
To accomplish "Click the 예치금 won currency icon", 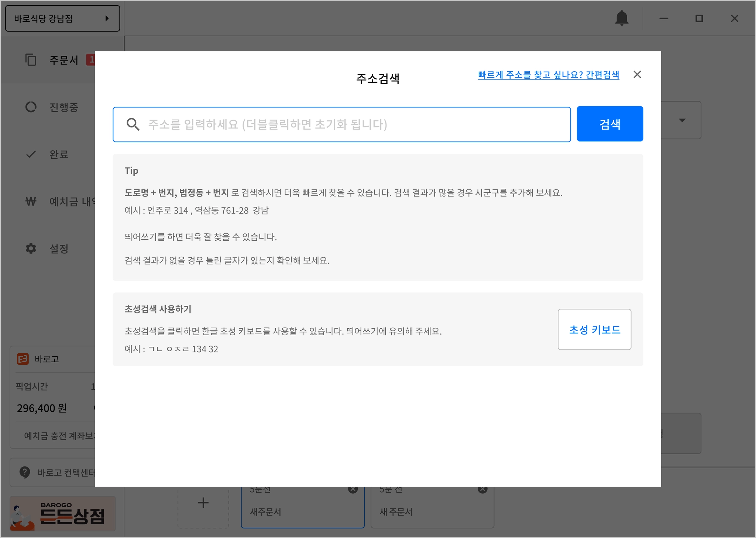I will (x=31, y=202).
